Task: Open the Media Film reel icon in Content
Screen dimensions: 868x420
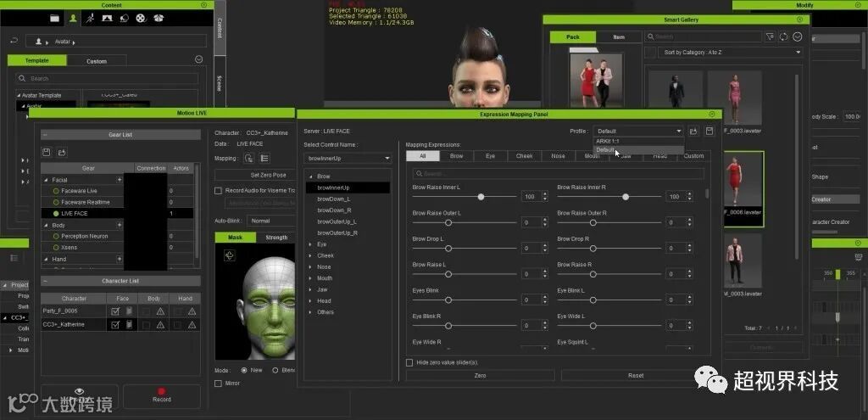Action: click(x=142, y=19)
